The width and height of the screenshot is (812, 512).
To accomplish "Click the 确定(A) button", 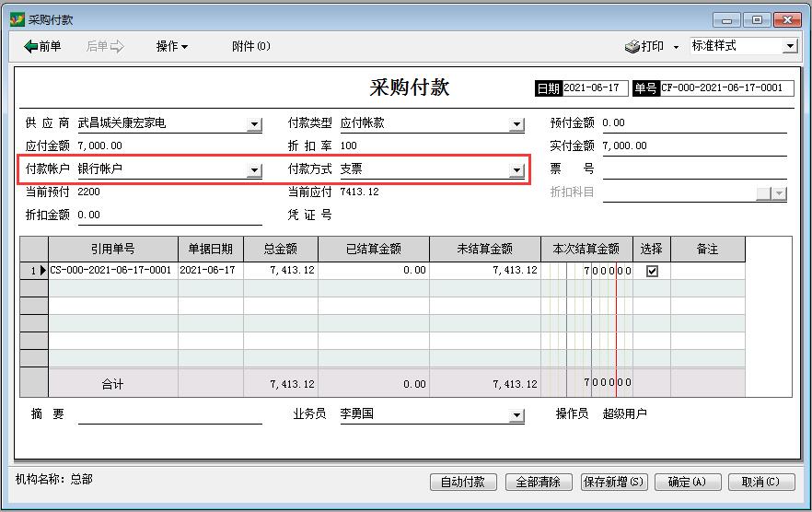I will 687,482.
